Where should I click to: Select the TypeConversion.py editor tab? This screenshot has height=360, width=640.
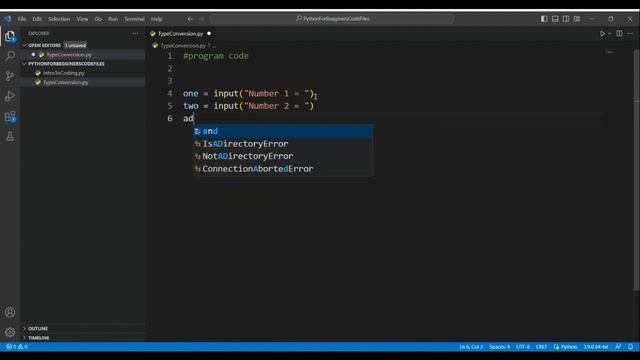tap(180, 33)
